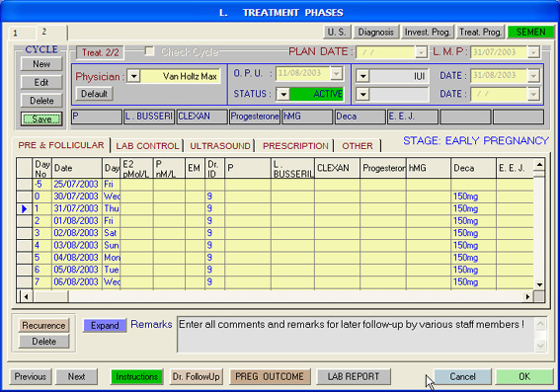This screenshot has height=392, width=560.
Task: Save the cycle
Action: [x=41, y=119]
